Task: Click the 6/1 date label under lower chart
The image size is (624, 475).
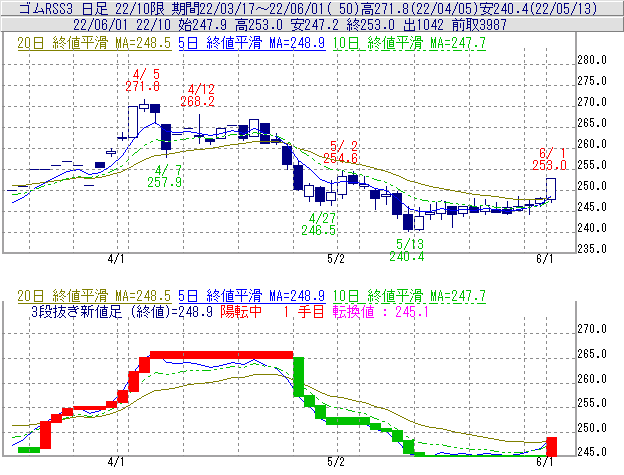Action: pos(544,462)
